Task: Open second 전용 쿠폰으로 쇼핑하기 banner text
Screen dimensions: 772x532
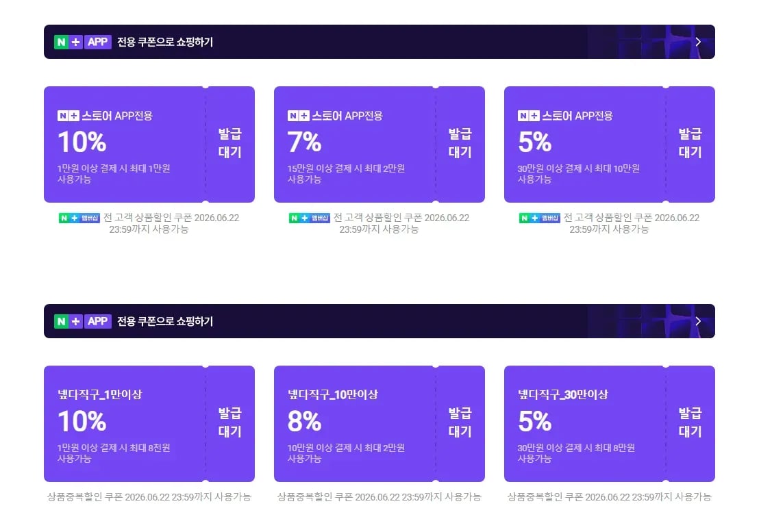Action: tap(165, 321)
